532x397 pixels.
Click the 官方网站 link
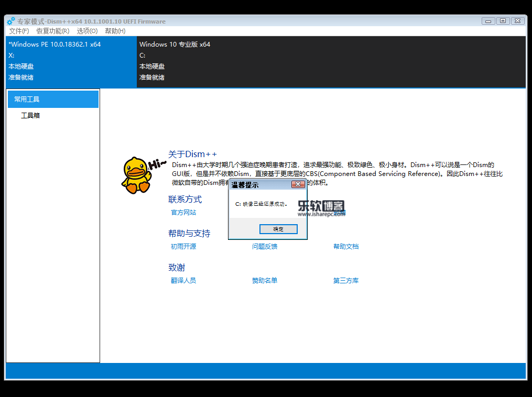(x=183, y=213)
